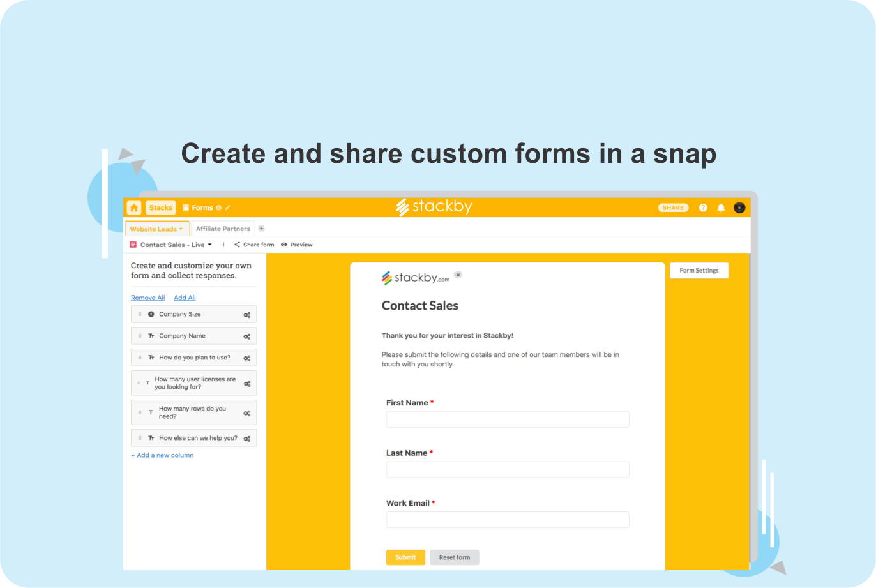Click the info icon beside Forms
Viewport: 876px width, 588px height.
click(218, 207)
